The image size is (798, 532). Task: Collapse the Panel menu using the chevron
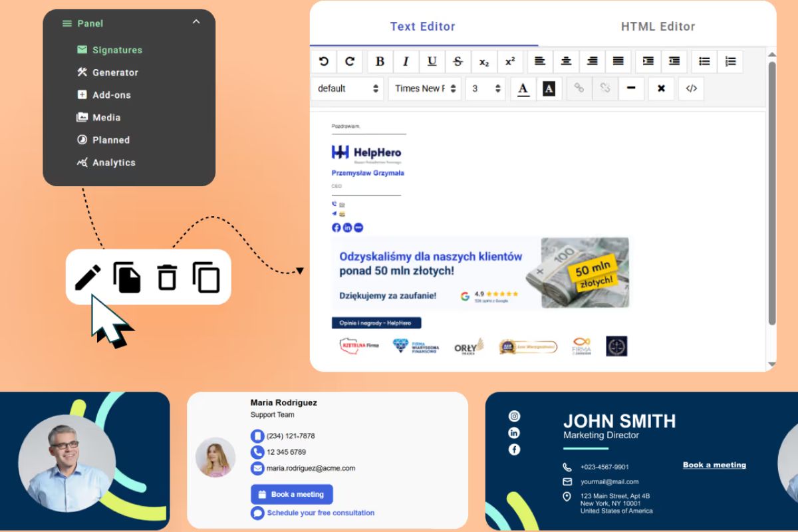(196, 23)
